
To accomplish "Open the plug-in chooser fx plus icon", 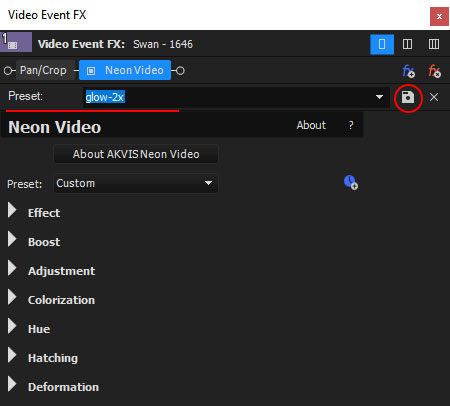I will [409, 71].
